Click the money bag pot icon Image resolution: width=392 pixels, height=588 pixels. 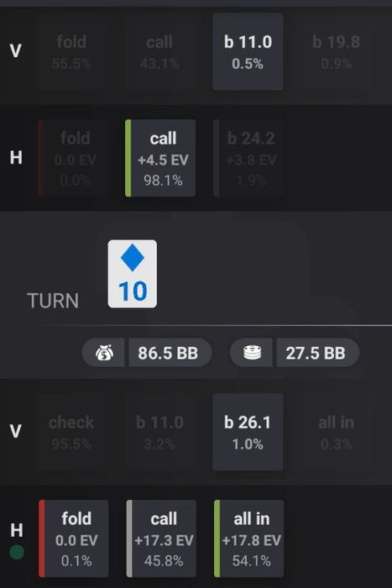(104, 353)
